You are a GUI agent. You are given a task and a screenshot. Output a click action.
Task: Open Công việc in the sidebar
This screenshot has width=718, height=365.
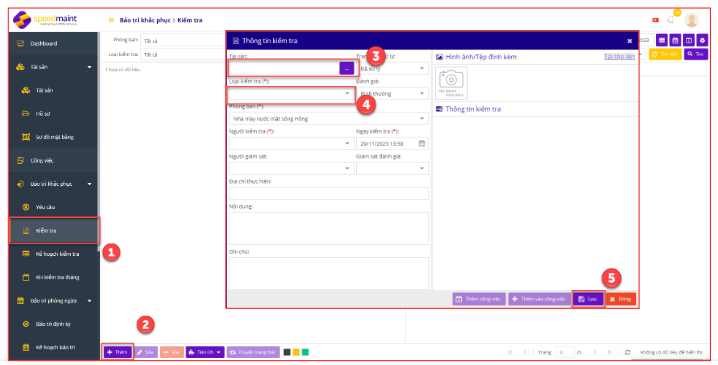click(x=53, y=160)
